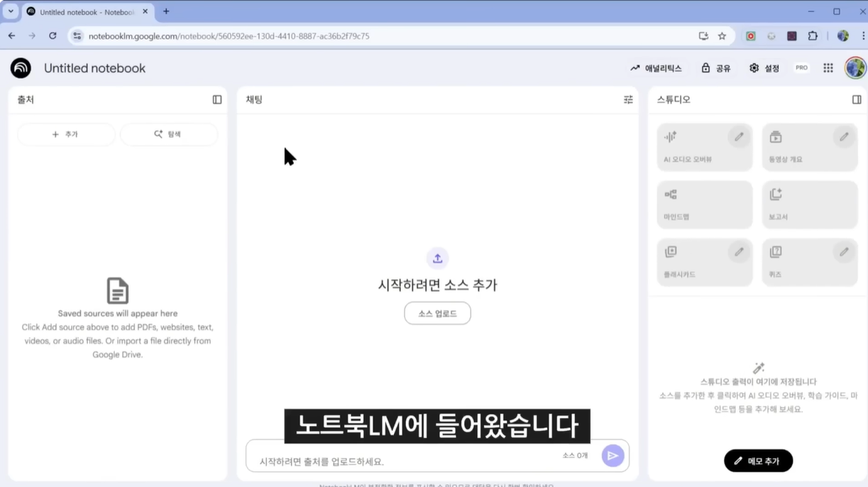Click the NotebookLM logo icon

(x=21, y=68)
